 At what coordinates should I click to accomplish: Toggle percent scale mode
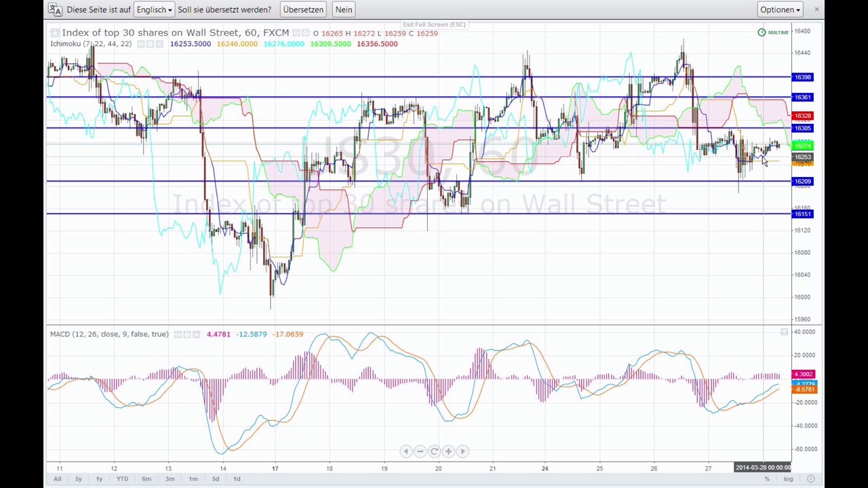pos(767,479)
